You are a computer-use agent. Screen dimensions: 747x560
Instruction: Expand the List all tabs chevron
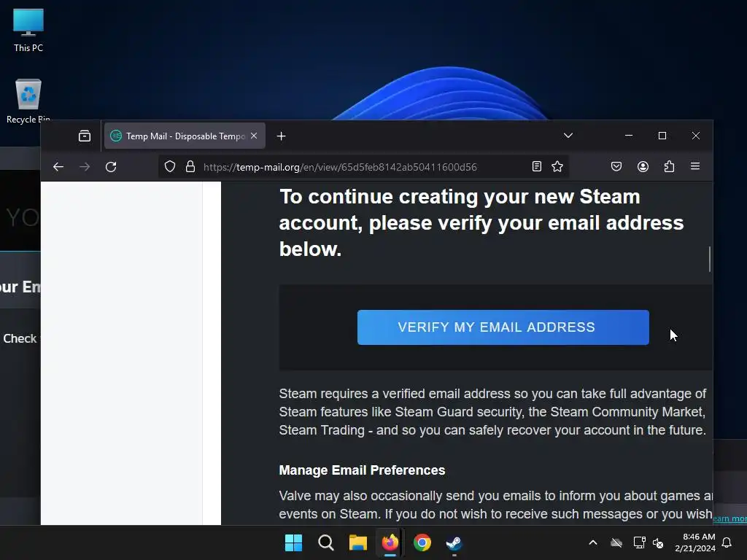pos(568,136)
